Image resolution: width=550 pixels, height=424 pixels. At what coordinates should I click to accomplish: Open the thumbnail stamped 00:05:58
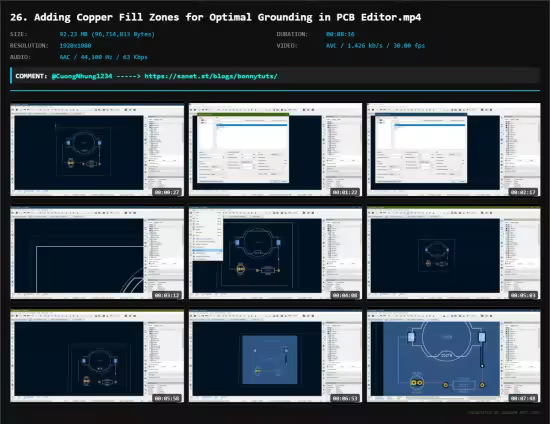tap(97, 356)
